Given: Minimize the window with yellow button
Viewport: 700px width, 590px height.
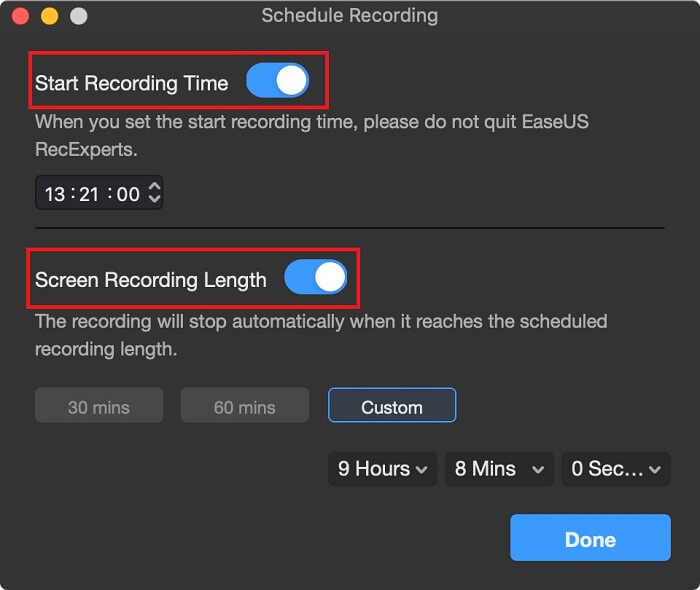Looking at the screenshot, I should (x=50, y=17).
